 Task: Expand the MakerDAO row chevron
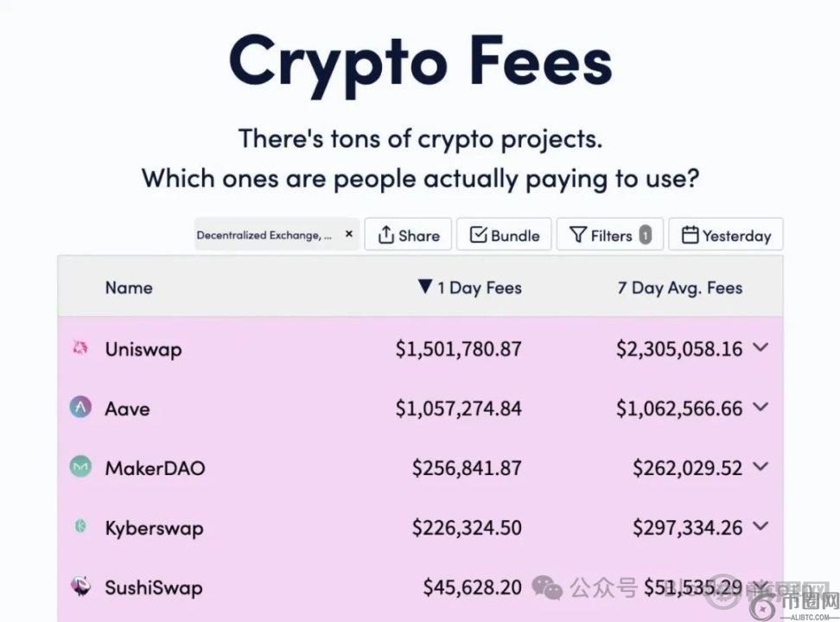pyautogui.click(x=760, y=466)
